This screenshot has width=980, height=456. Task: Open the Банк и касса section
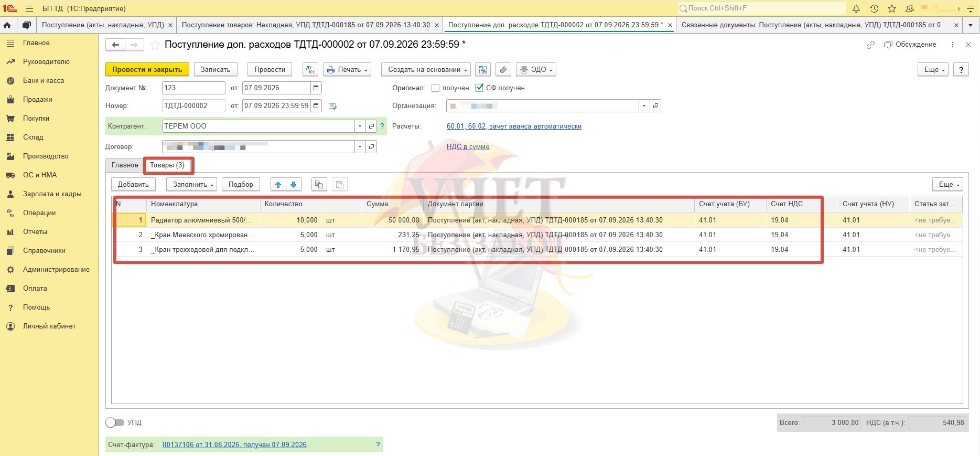point(44,81)
